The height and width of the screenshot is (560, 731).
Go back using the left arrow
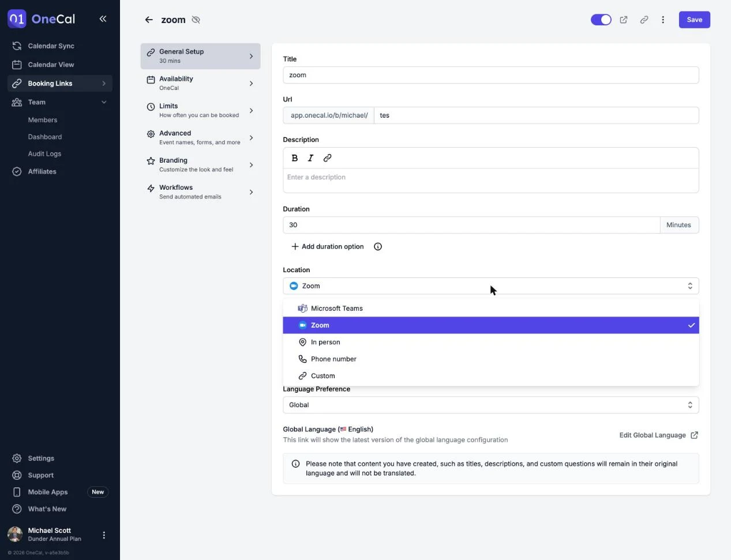149,20
